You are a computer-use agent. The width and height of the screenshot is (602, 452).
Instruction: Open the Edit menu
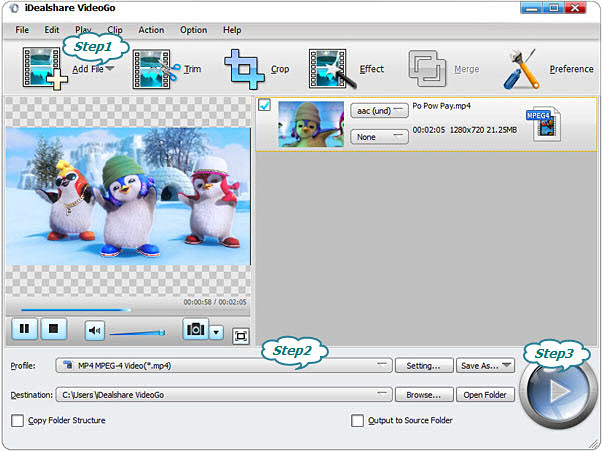pyautogui.click(x=51, y=30)
